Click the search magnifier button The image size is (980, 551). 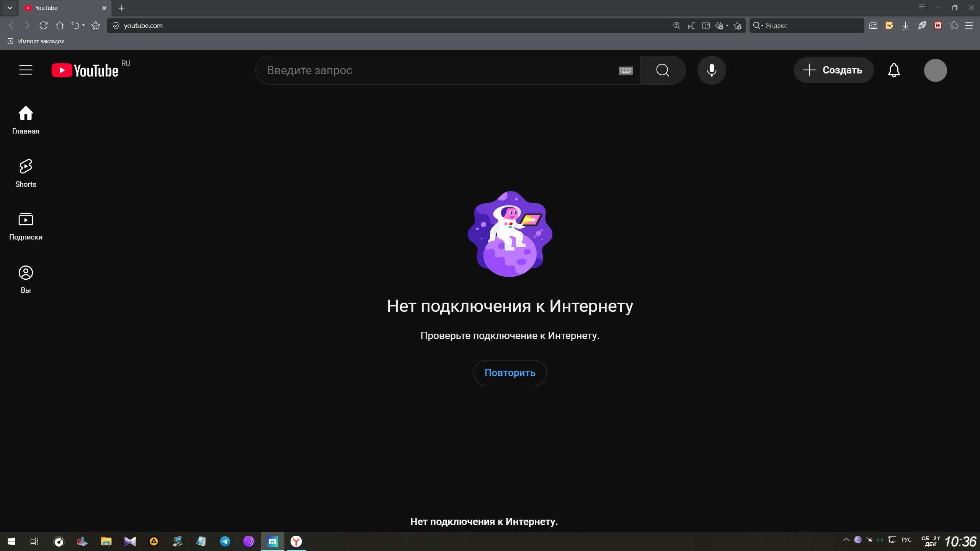click(x=663, y=70)
